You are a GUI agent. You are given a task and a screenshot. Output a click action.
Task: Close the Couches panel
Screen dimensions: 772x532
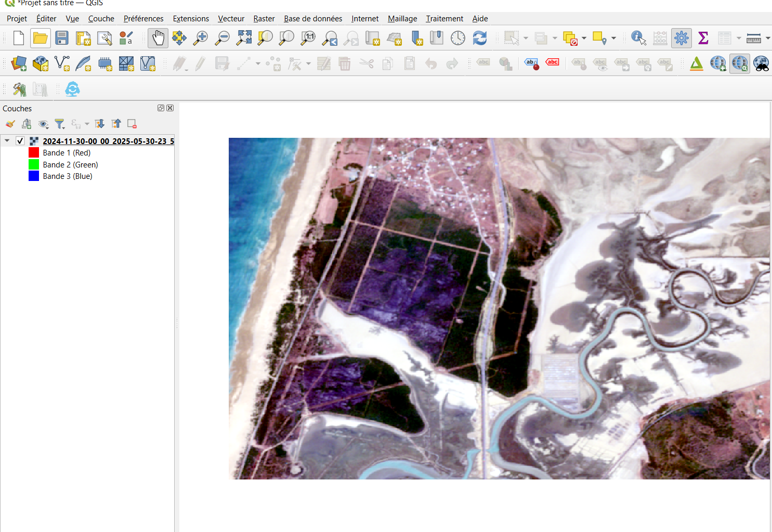[x=170, y=108]
